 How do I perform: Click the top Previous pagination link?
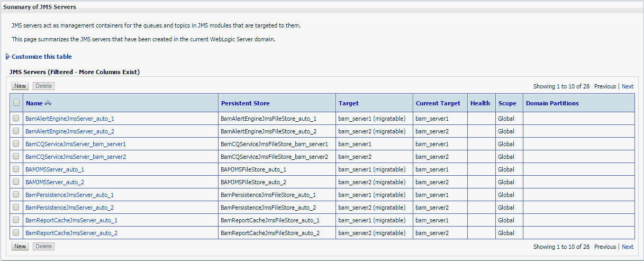tap(605, 86)
